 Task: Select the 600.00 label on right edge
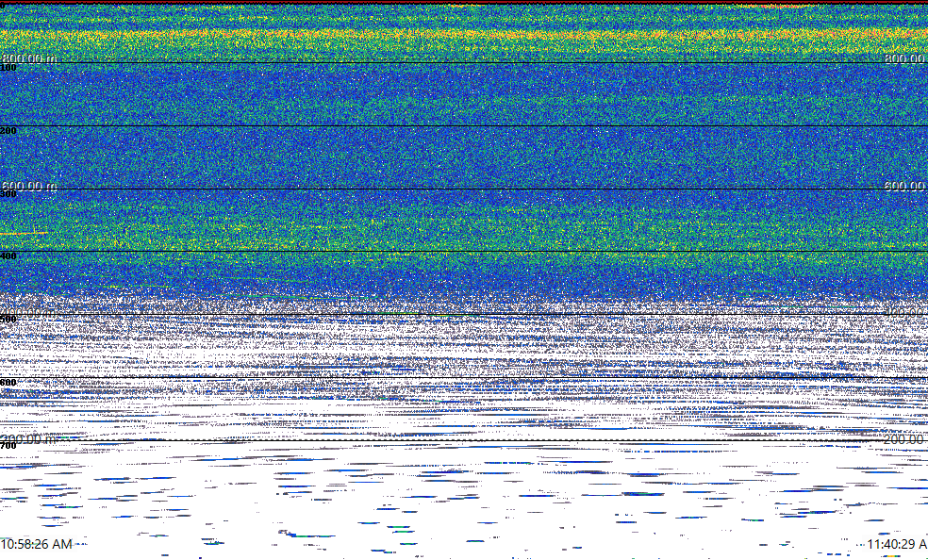[x=905, y=186]
